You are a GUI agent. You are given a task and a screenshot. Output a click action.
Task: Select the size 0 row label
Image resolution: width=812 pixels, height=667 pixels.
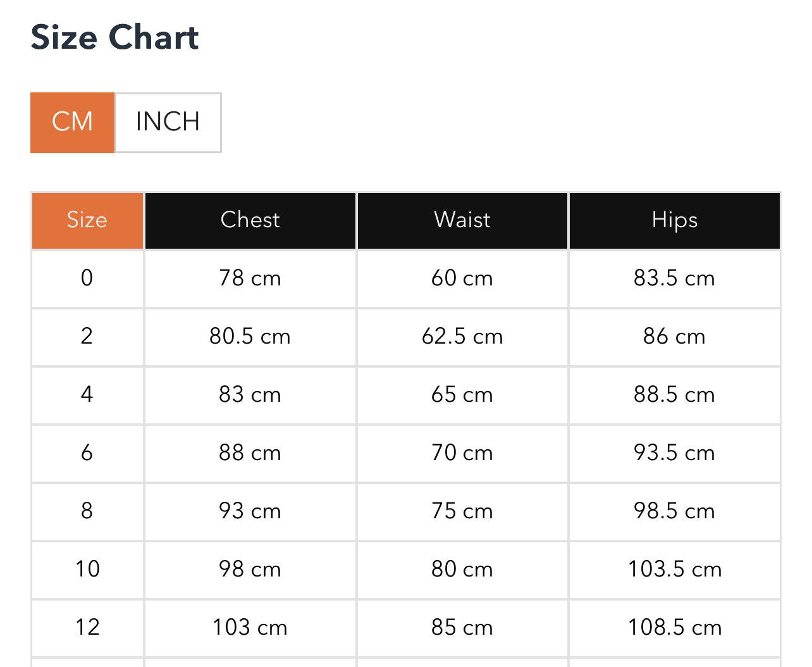click(87, 278)
